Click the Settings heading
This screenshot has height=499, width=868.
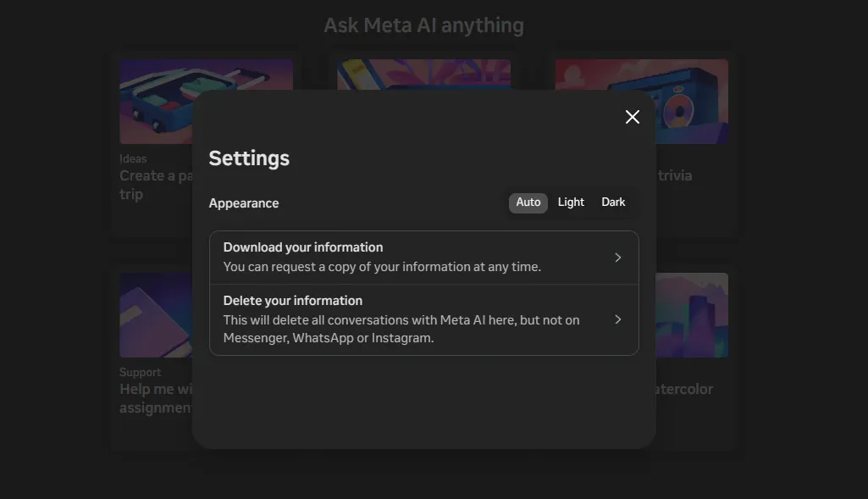point(249,158)
